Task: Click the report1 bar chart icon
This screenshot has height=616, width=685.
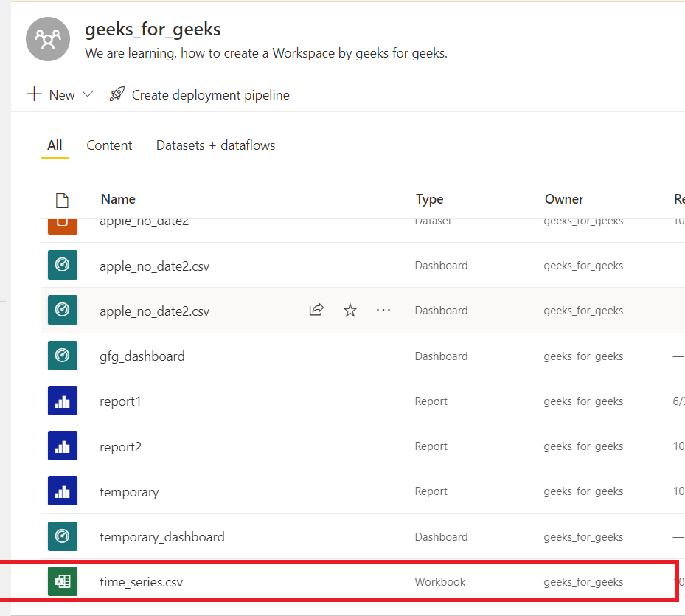Action: (63, 401)
